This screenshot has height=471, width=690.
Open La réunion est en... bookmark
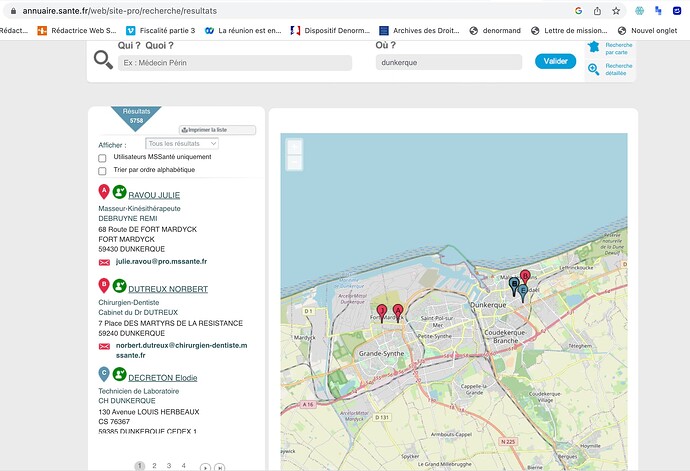243,30
